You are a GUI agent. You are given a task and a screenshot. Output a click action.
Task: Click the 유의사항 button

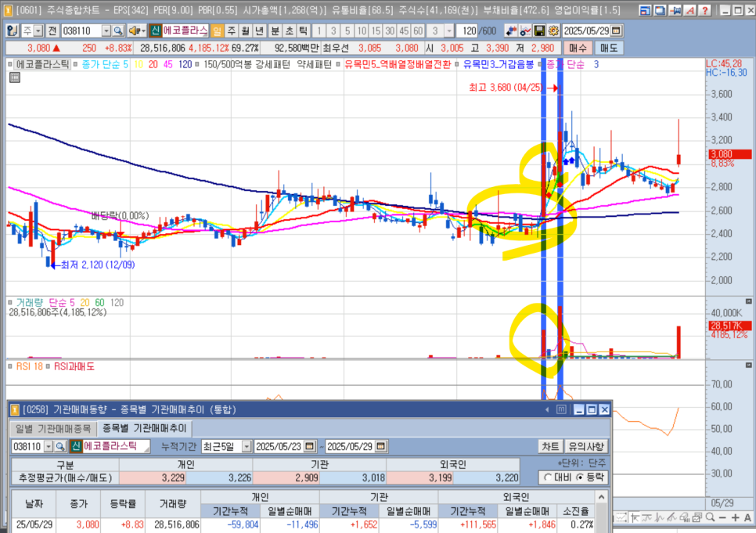click(x=586, y=446)
